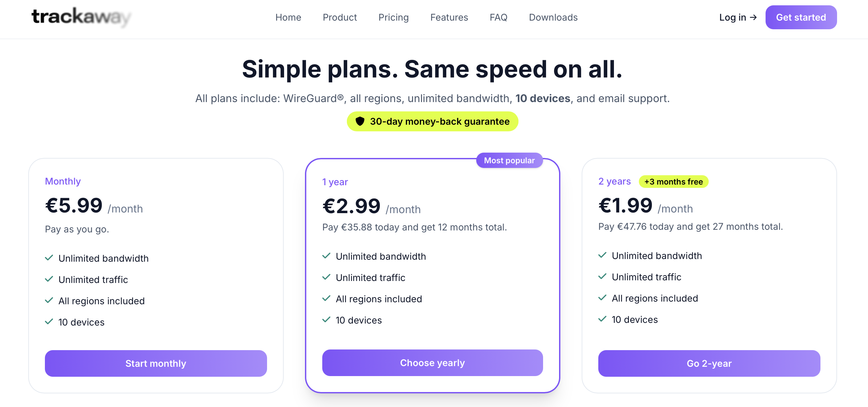Click checkmark next to 1 year 10 devices

[x=326, y=320]
